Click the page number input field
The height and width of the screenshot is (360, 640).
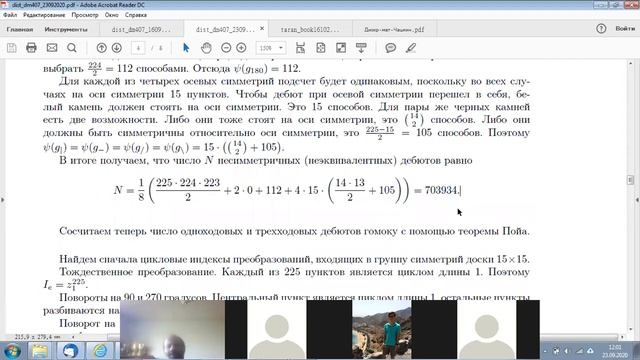pyautogui.click(x=138, y=48)
